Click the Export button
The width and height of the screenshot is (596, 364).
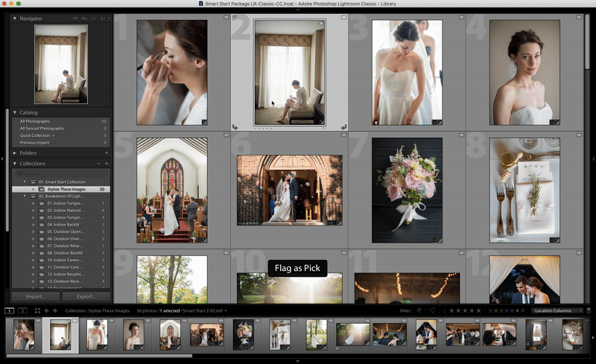point(86,296)
